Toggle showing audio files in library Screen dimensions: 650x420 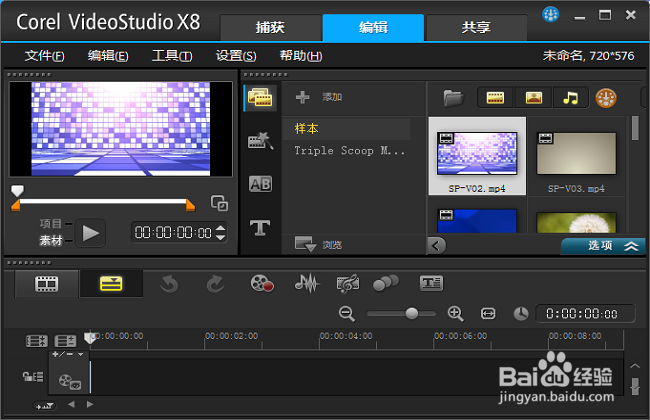click(570, 98)
